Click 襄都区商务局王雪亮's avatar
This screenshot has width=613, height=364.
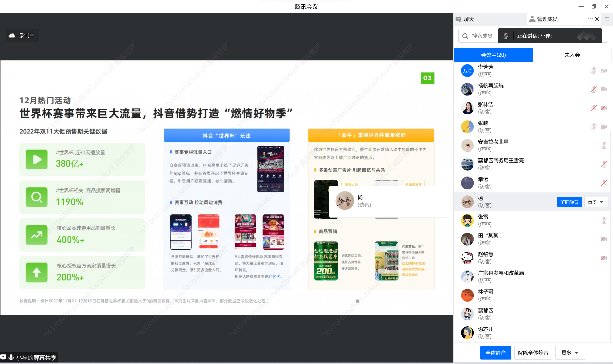click(467, 164)
